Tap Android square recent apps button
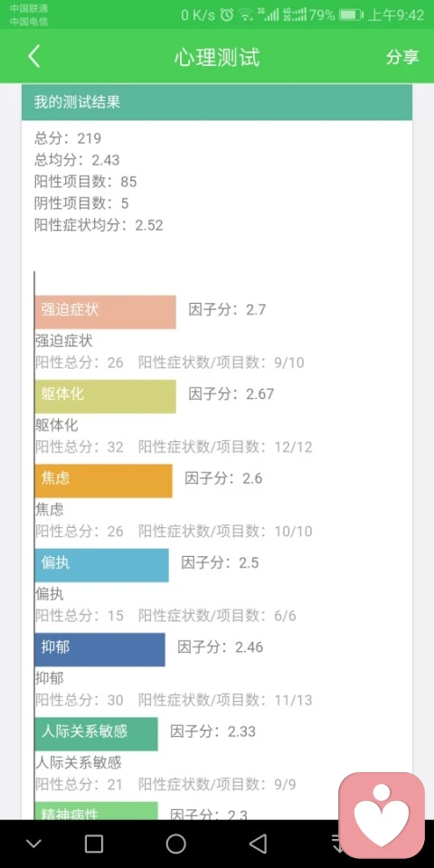This screenshot has width=434, height=868. point(93,844)
